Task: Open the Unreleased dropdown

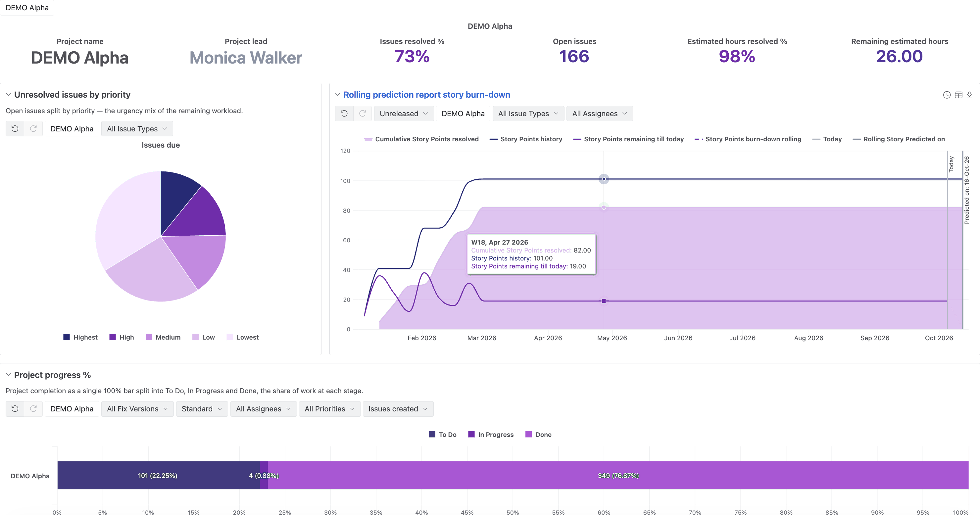Action: pos(404,113)
